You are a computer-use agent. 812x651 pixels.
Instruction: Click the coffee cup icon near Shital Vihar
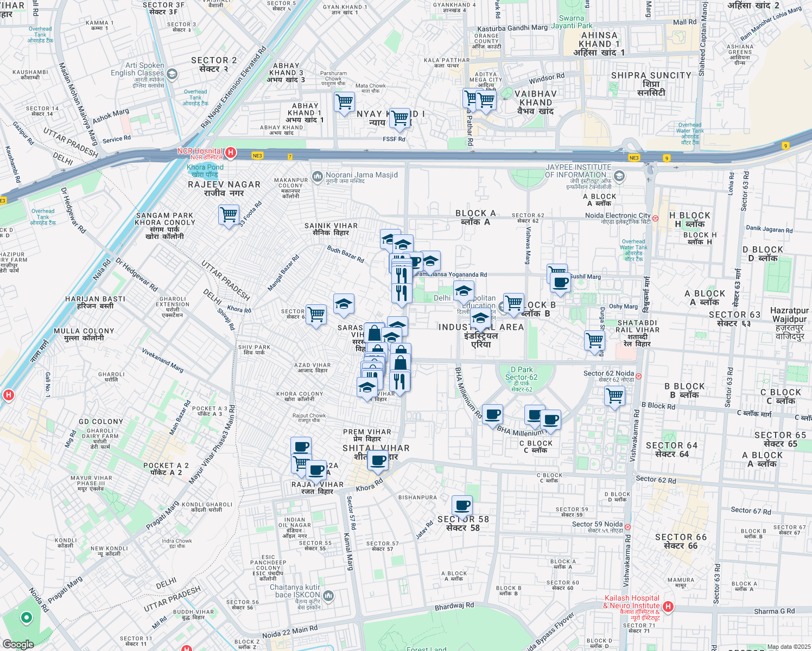(377, 462)
